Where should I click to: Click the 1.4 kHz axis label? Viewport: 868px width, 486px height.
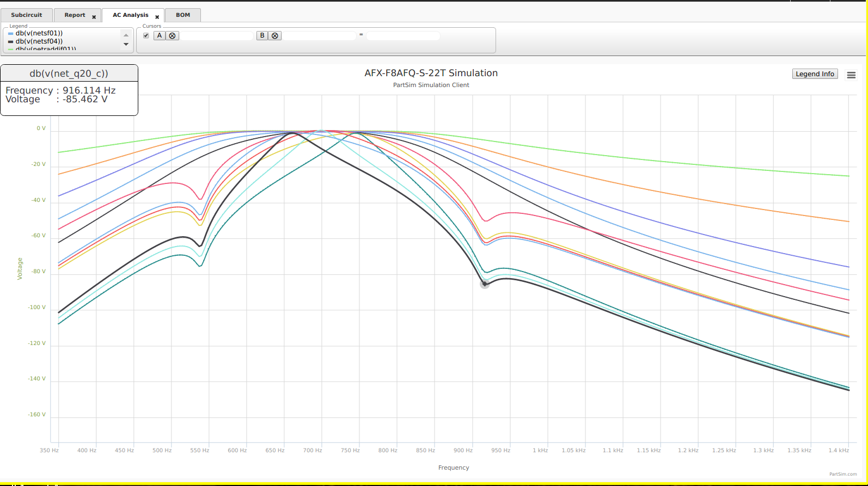[839, 451]
